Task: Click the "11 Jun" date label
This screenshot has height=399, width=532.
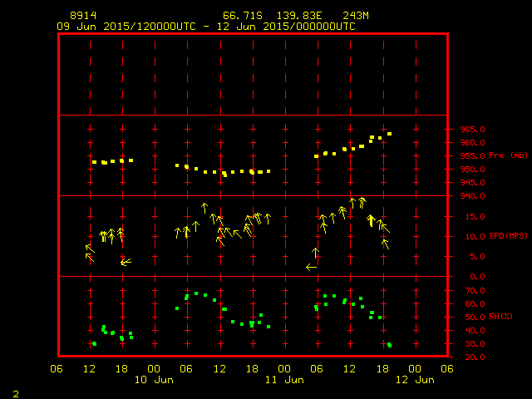Action: click(x=284, y=380)
